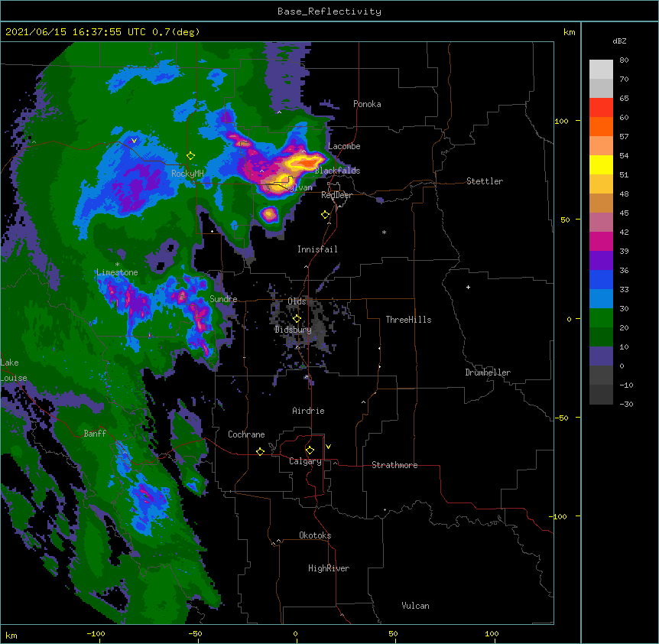This screenshot has height=644, width=659.
Task: Click the yellow diamond marker above RockyMH
Action: tap(190, 156)
